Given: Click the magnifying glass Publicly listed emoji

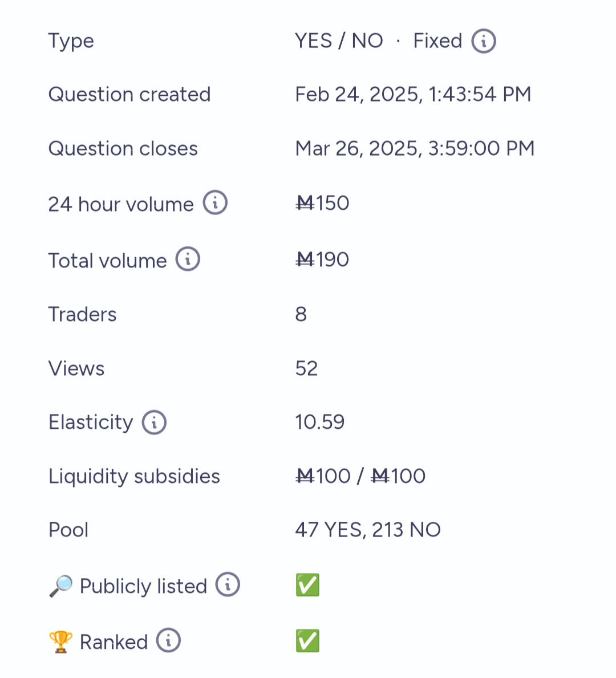Looking at the screenshot, I should coord(60,586).
